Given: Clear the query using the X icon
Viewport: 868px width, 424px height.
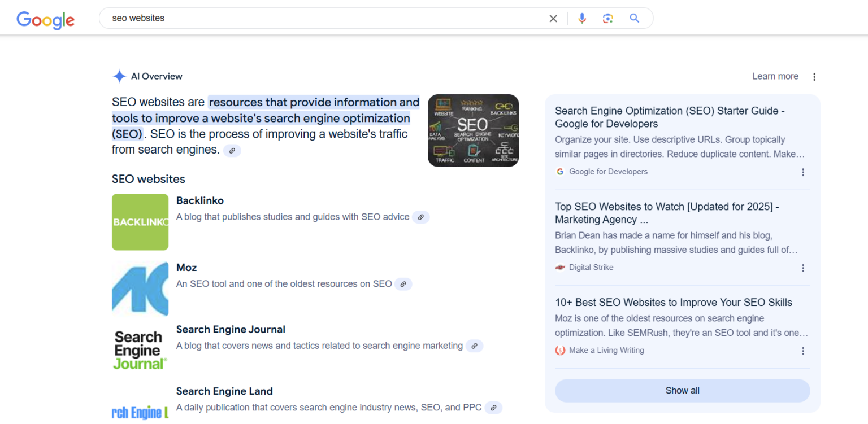Looking at the screenshot, I should point(553,18).
